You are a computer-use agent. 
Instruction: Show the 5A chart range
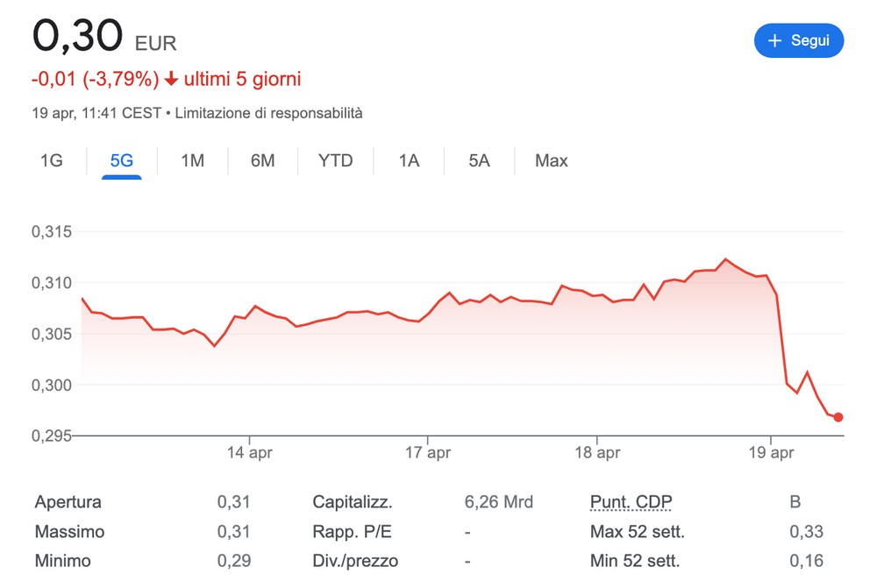coord(480,161)
